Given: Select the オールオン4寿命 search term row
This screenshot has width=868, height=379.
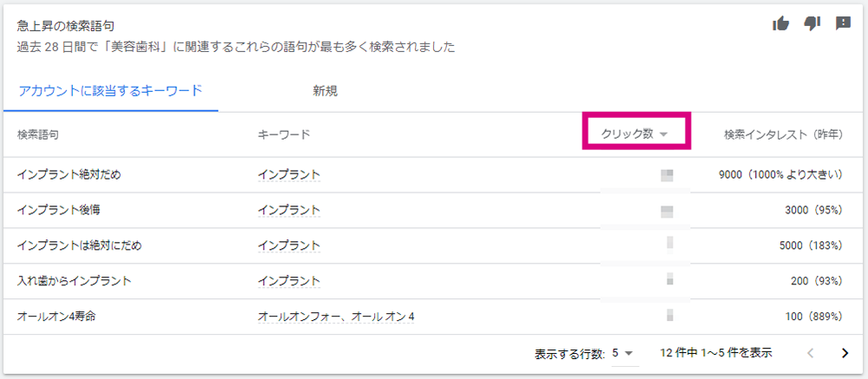Looking at the screenshot, I should coord(434,317).
